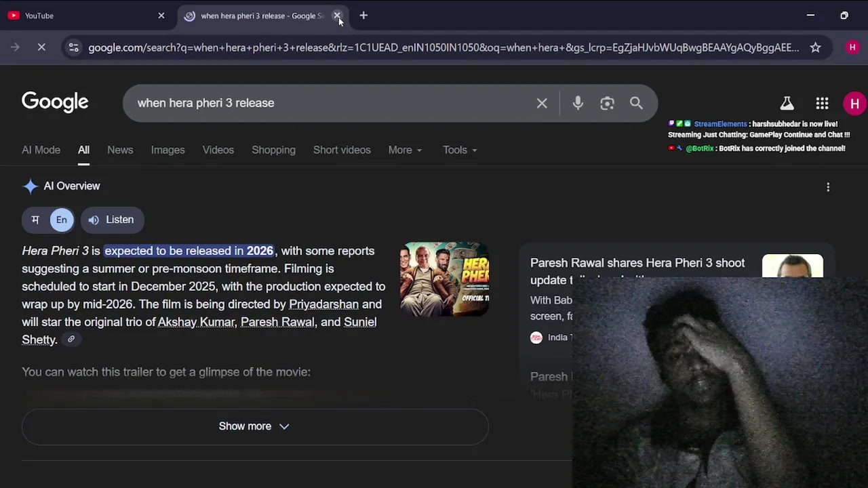
Task: Click the AI Overview sparkle icon
Action: click(x=30, y=186)
